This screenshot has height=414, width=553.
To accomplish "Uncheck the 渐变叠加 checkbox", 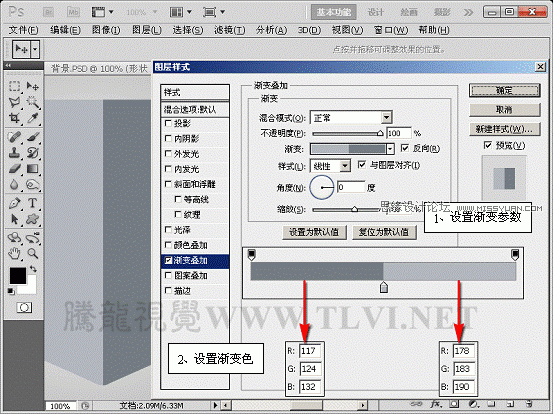I will click(x=168, y=260).
